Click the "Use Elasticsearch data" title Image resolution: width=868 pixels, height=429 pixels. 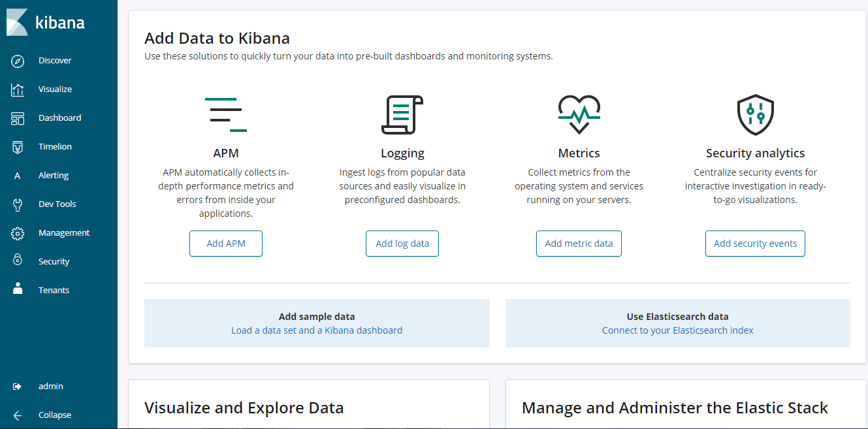point(677,317)
